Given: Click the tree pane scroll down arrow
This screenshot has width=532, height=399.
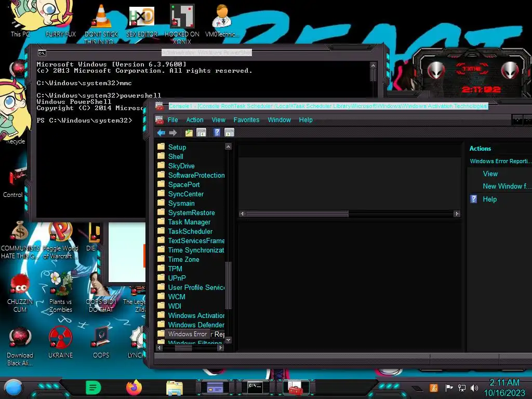Looking at the screenshot, I should [x=228, y=340].
